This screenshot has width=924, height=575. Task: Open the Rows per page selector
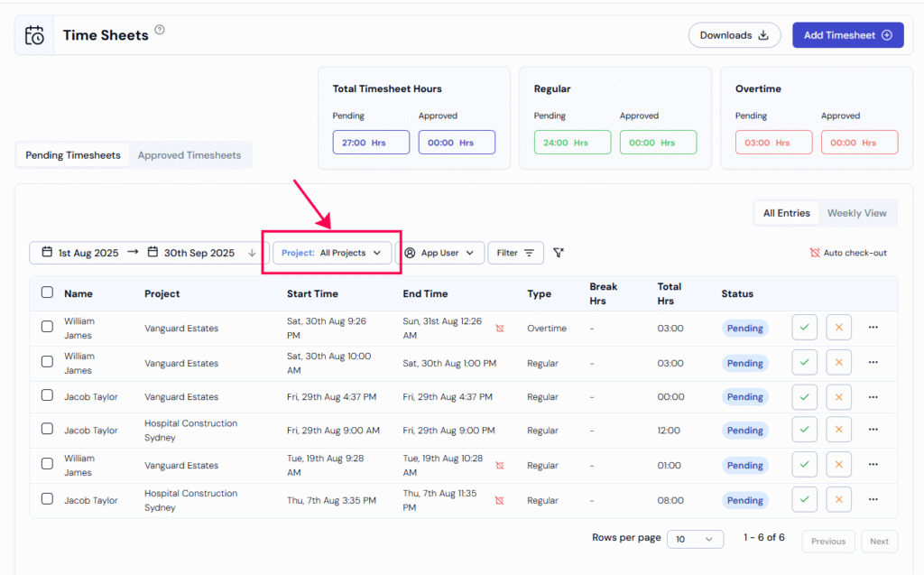pos(695,539)
